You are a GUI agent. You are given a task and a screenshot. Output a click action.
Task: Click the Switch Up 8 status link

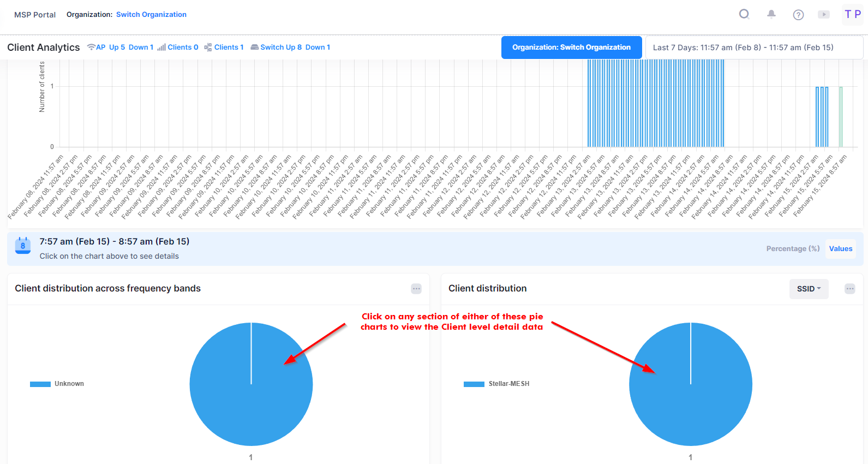pos(281,47)
